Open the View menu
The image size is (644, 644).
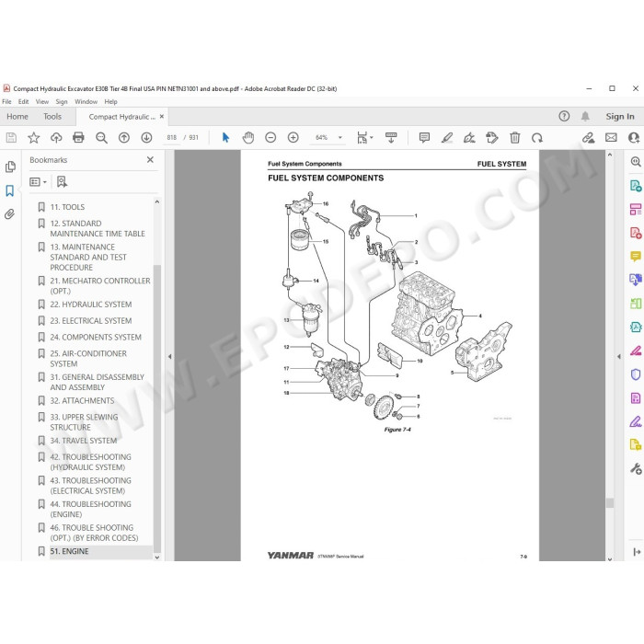(x=42, y=101)
